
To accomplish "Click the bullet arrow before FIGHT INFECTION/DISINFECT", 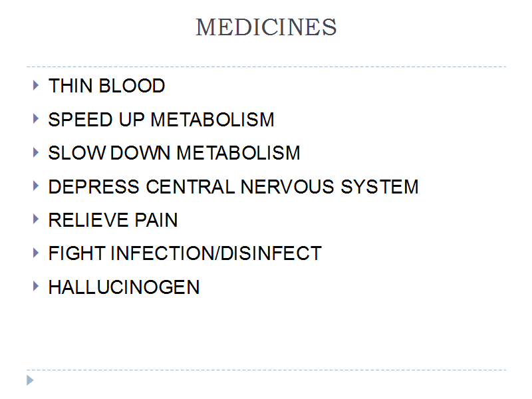I will 36,253.
